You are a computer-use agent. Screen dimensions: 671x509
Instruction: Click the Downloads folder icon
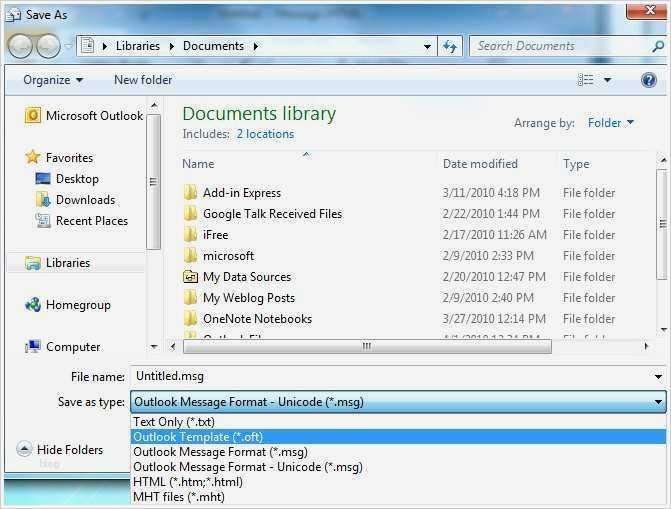(43, 199)
